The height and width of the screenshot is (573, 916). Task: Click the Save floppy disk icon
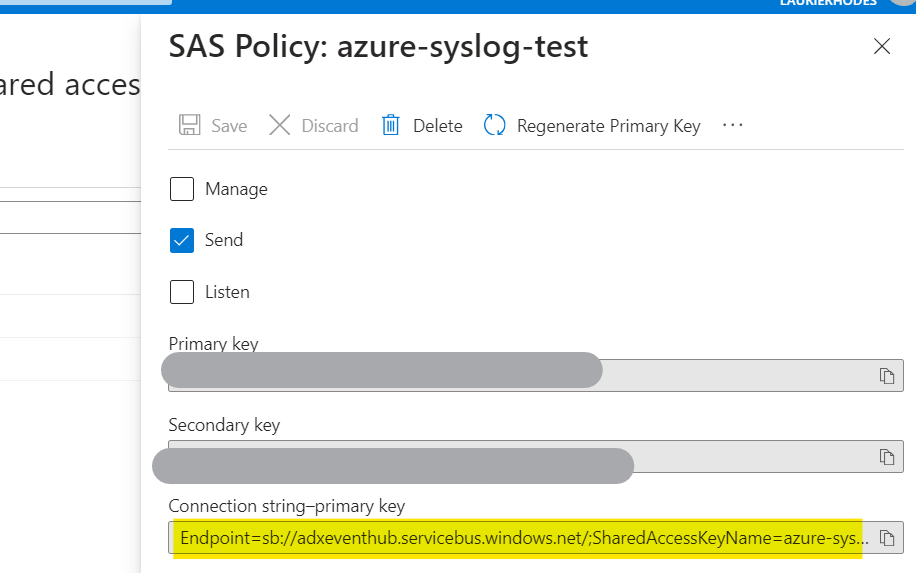pyautogui.click(x=189, y=125)
